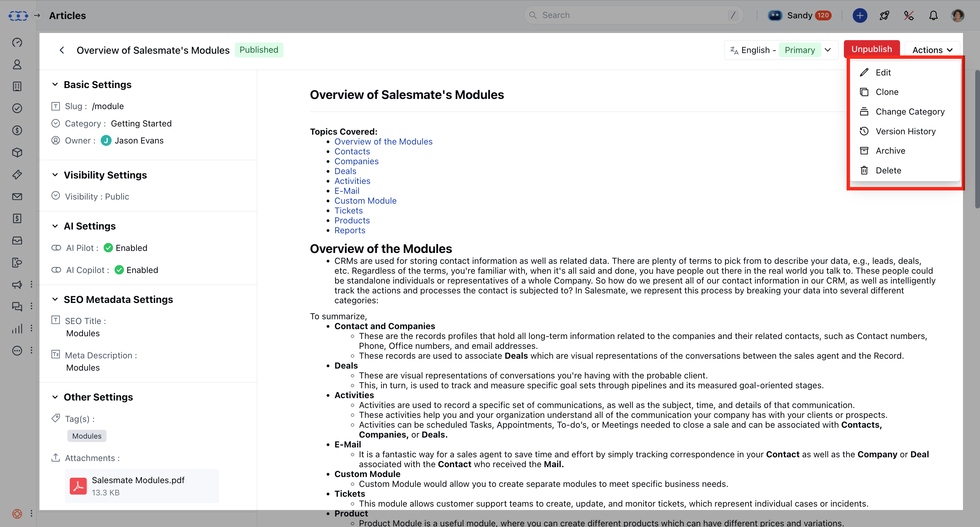Viewport: 980px width, 527px height.
Task: Click the Getting Started category value
Action: [x=141, y=123]
